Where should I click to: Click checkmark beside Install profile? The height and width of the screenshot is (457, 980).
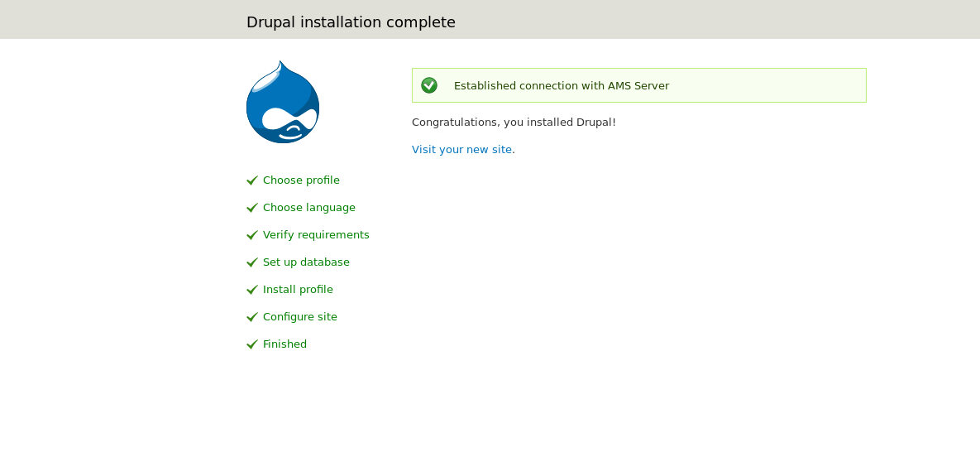coord(252,290)
